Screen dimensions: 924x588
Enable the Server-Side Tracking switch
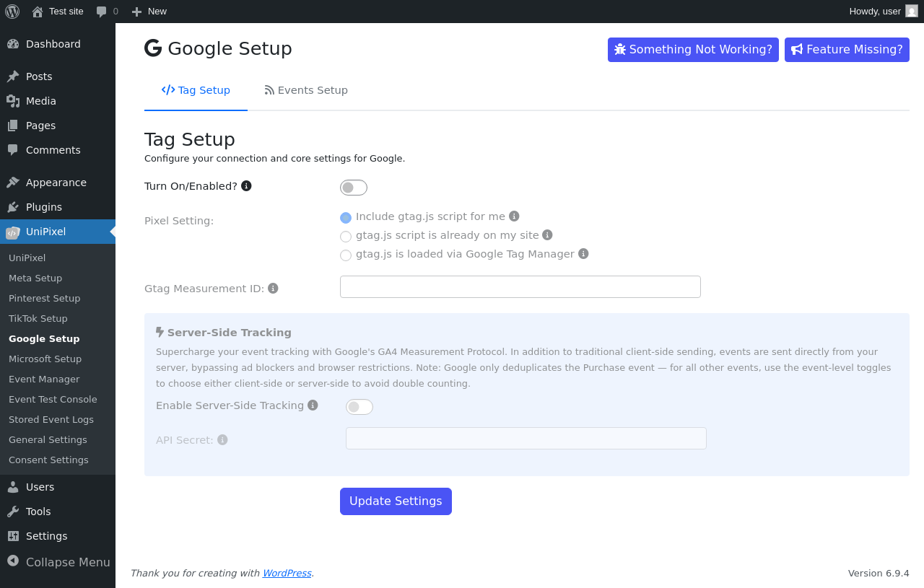pyautogui.click(x=359, y=407)
